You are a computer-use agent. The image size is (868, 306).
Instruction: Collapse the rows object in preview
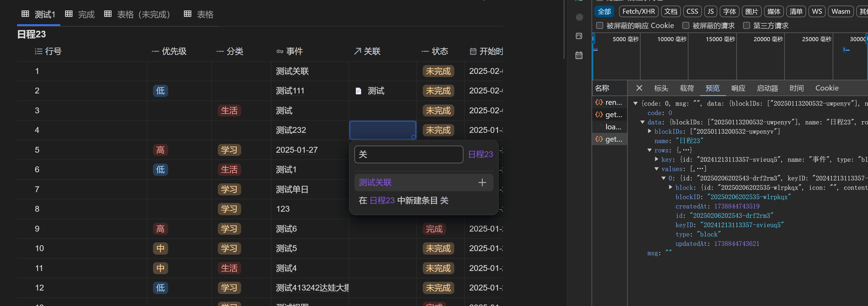649,150
